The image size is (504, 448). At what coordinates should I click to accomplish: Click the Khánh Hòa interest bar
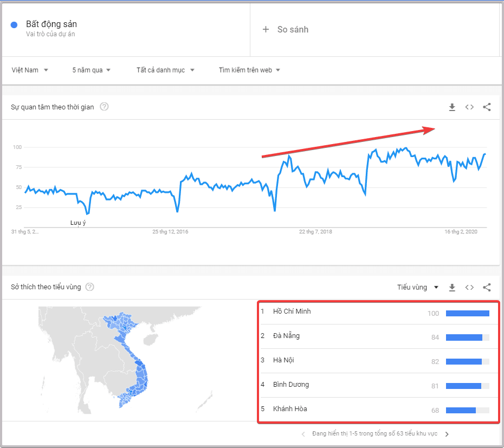pyautogui.click(x=468, y=411)
